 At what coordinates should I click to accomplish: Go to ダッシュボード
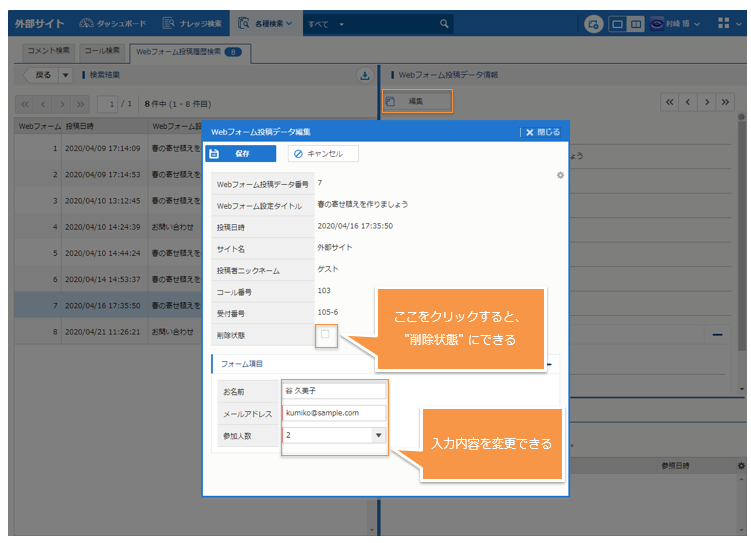click(x=114, y=22)
